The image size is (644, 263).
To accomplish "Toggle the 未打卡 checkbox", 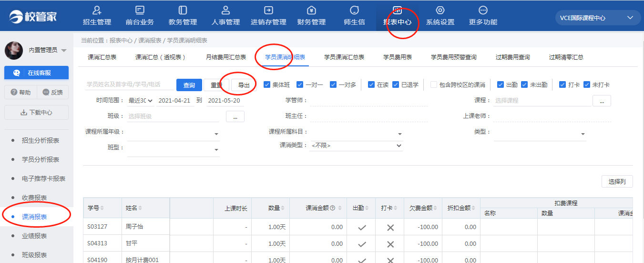I will click(x=587, y=84).
